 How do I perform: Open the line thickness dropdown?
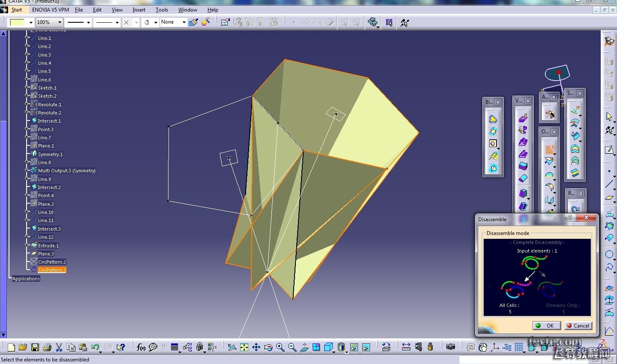[88, 22]
